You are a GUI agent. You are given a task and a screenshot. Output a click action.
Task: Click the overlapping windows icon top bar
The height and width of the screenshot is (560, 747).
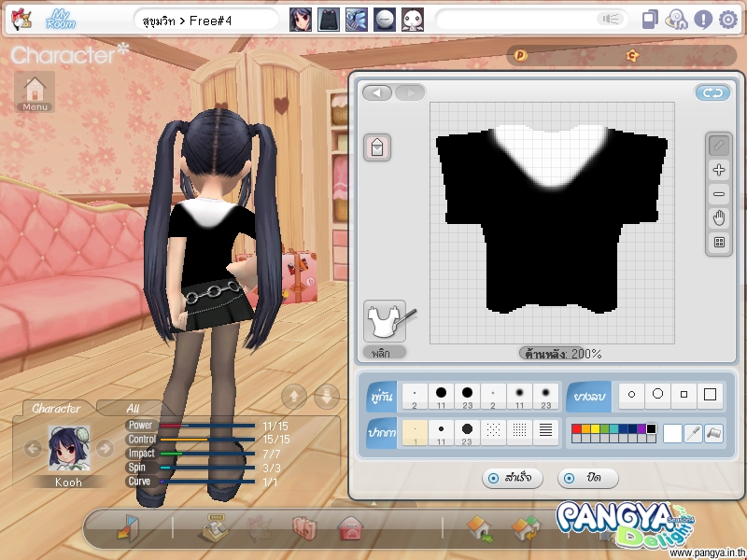[x=650, y=20]
